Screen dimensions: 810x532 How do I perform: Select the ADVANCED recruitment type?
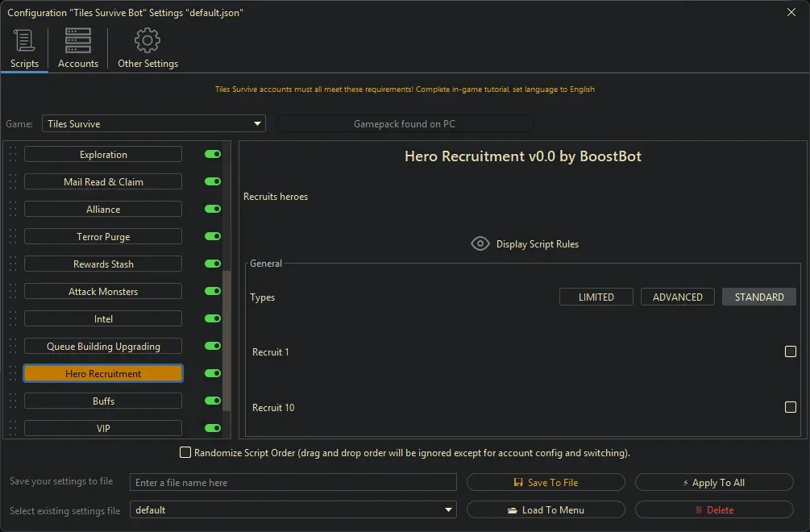click(677, 297)
